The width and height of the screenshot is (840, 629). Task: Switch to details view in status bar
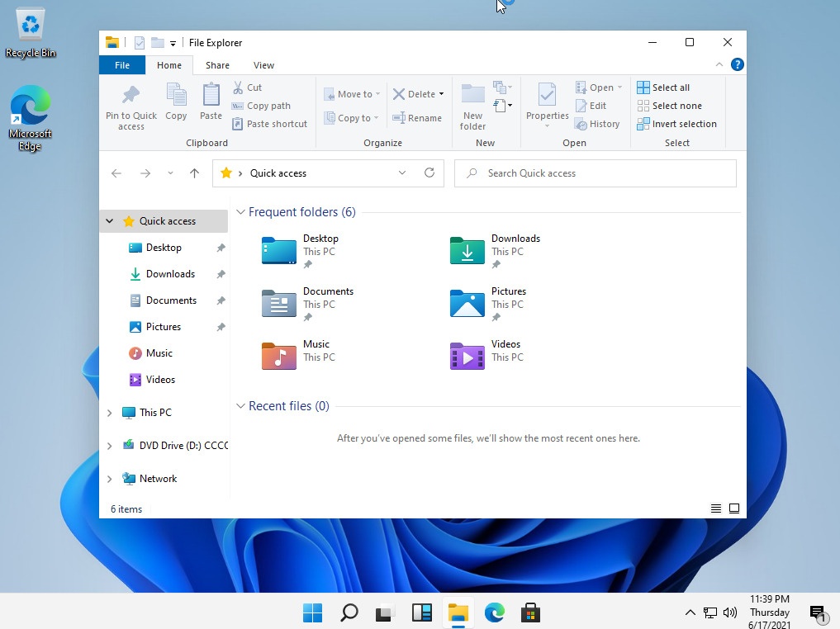click(716, 508)
